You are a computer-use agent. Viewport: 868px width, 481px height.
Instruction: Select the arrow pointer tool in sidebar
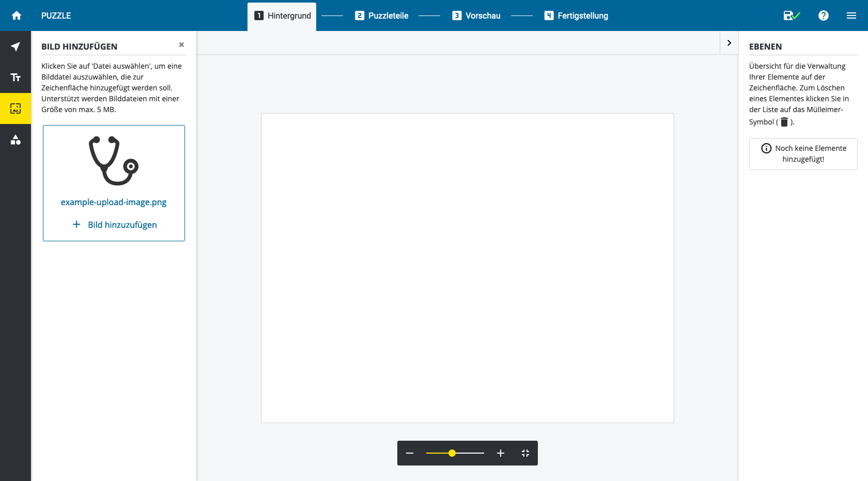coord(16,46)
